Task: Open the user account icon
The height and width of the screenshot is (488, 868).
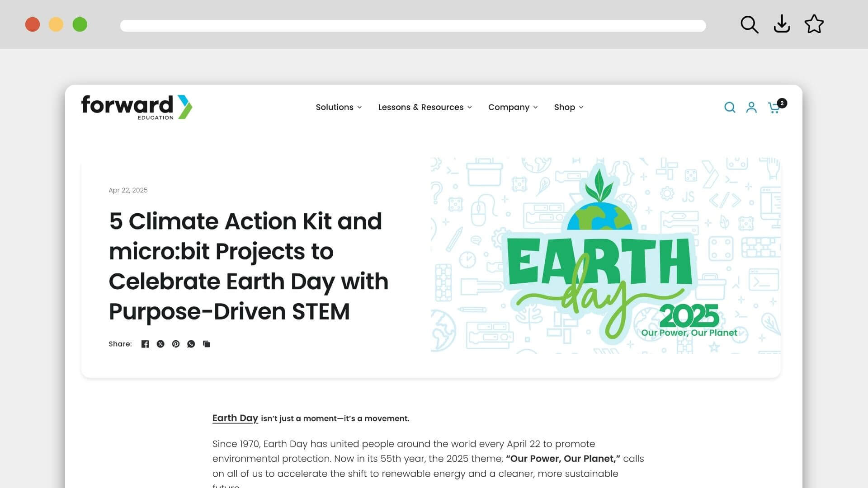Action: [x=751, y=107]
